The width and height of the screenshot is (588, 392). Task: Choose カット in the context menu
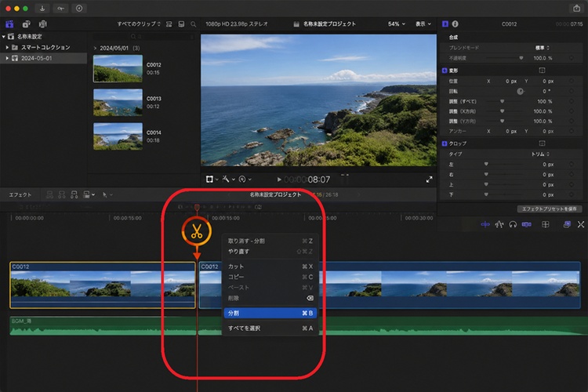click(x=270, y=267)
